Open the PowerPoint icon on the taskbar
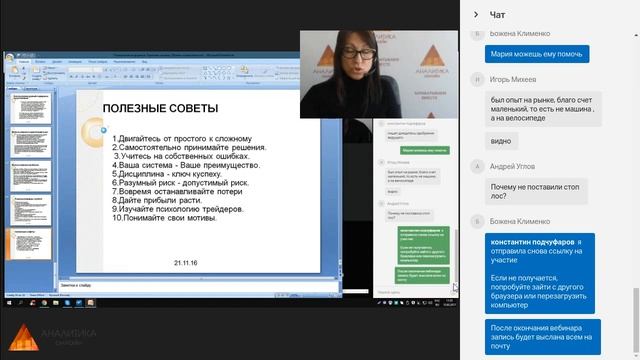Screen dimensions: 640x360 (91, 303)
